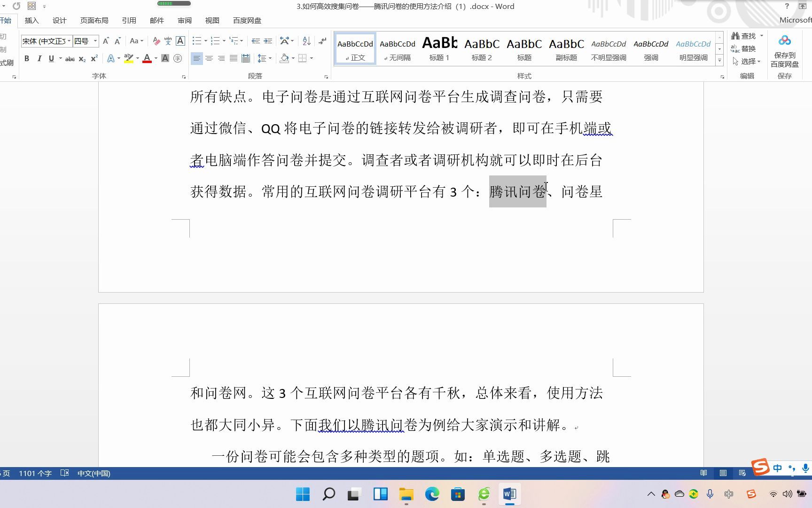Toggle italic formatting
The height and width of the screenshot is (508, 812).
[39, 58]
